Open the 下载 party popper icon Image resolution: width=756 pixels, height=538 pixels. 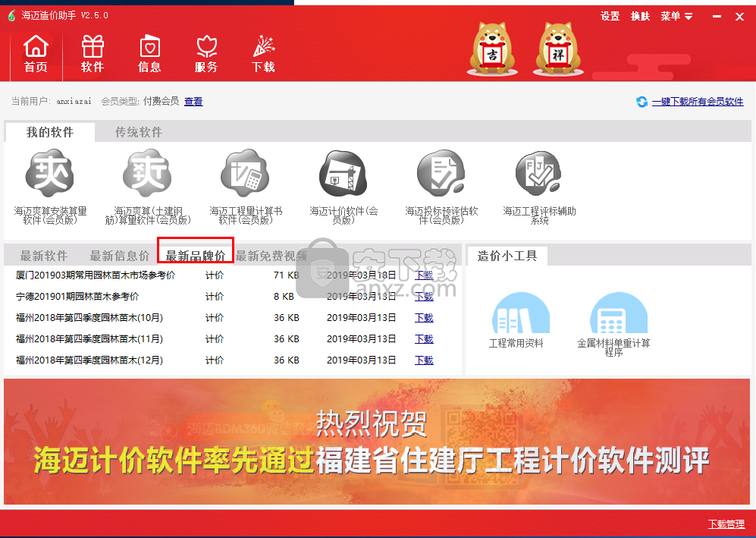pos(263,54)
